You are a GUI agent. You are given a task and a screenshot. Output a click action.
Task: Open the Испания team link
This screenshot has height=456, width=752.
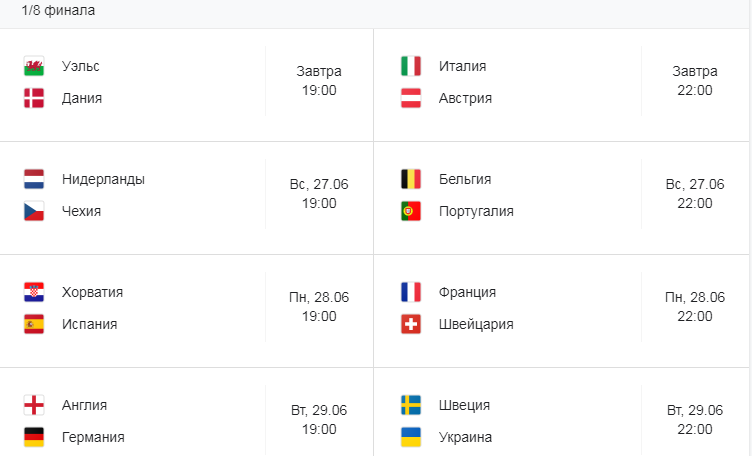[x=90, y=324]
